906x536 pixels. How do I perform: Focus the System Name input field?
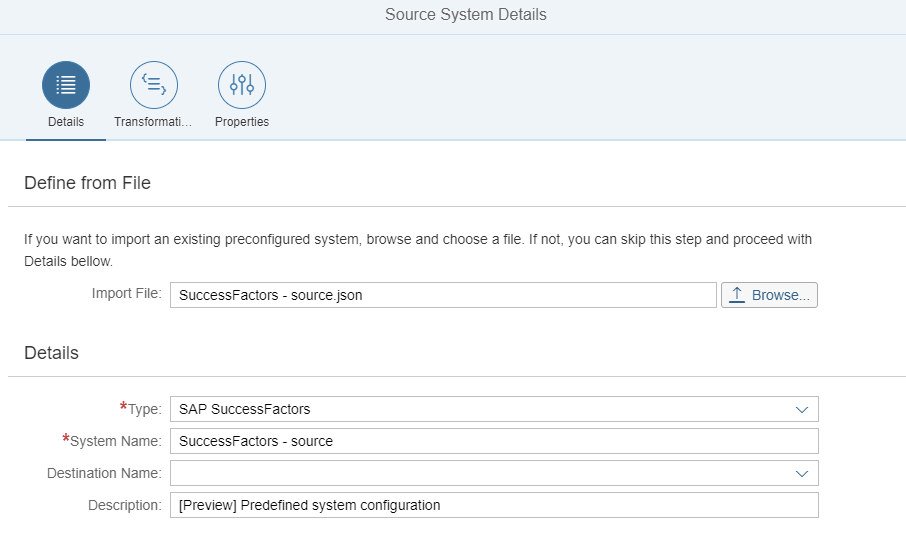click(494, 441)
